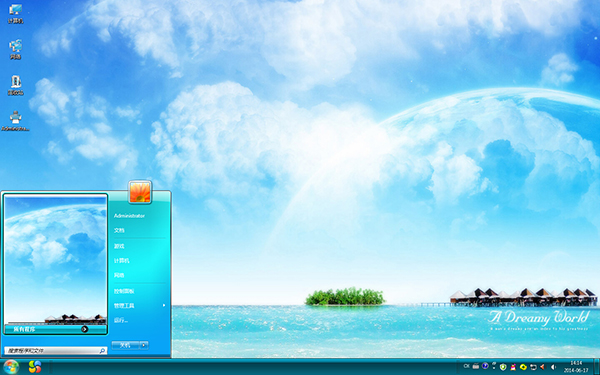Expand All Programs (所有程序) list
Screen dimensions: 600x375
click(x=55, y=329)
